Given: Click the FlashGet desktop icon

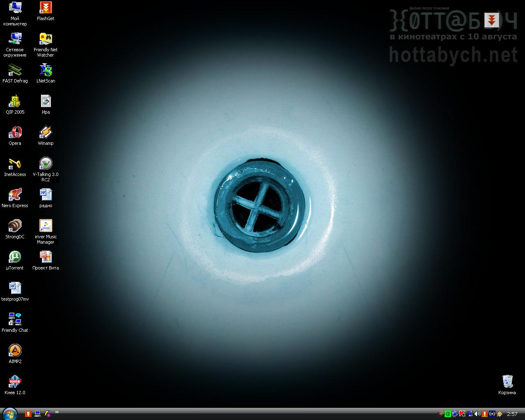Looking at the screenshot, I should tap(46, 8).
